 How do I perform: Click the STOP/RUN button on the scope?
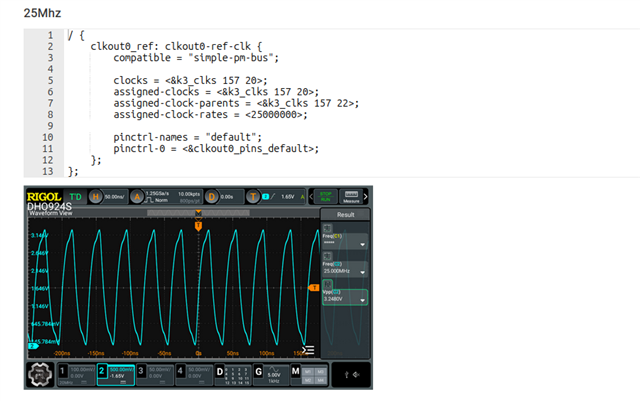coord(325,196)
